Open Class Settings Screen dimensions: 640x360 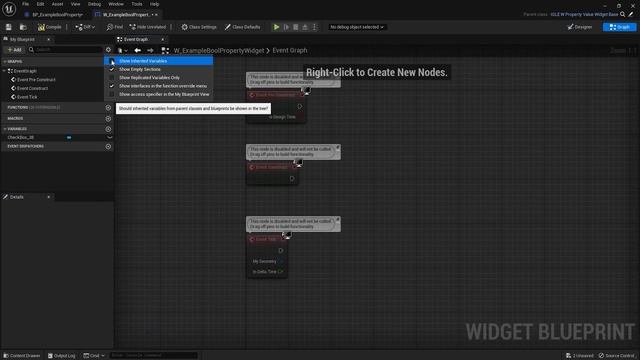(x=199, y=27)
